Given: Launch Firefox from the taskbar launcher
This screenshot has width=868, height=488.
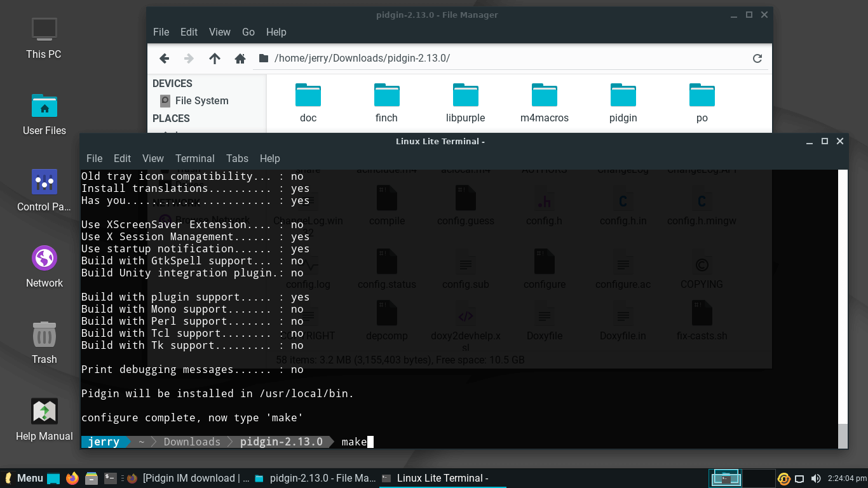Looking at the screenshot, I should coord(72,478).
